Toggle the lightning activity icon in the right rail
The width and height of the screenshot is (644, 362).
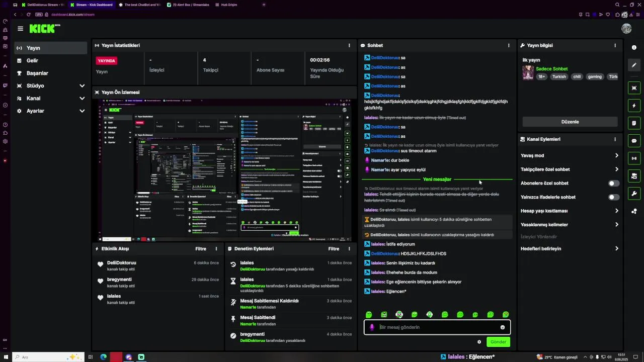click(634, 106)
